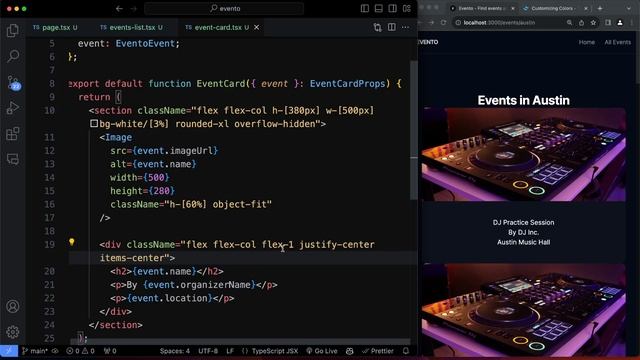Change indentation via Spaces: 4
Image resolution: width=640 pixels, height=360 pixels.
point(175,351)
